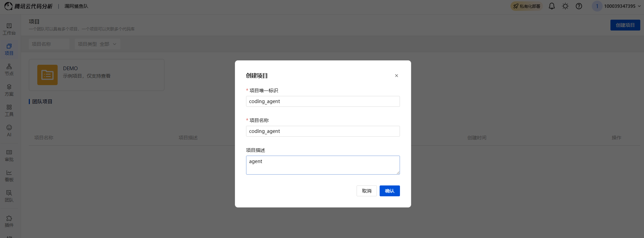Open 审批 in the sidebar
Image resolution: width=644 pixels, height=238 pixels.
click(x=9, y=155)
